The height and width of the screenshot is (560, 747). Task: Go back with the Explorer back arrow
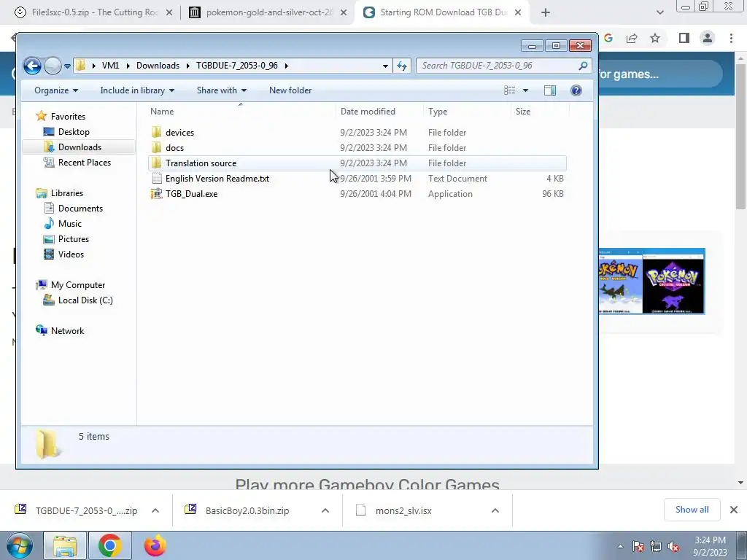32,66
